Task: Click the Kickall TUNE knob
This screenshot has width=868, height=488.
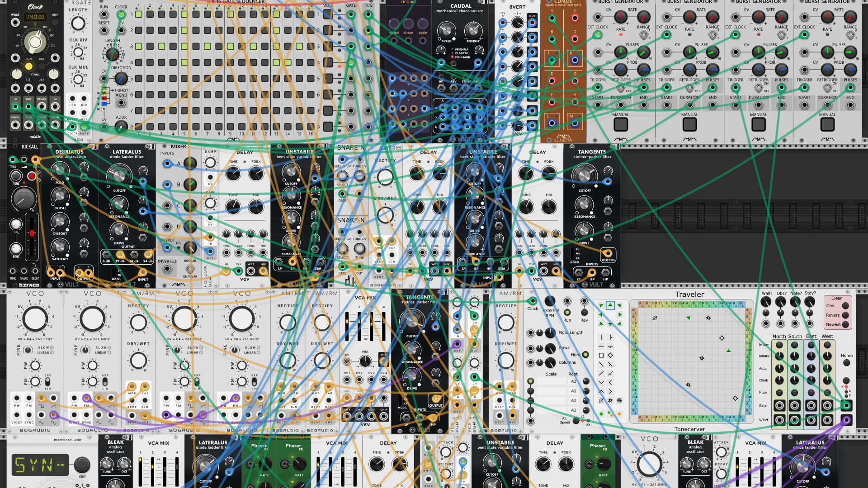Action: [x=16, y=176]
